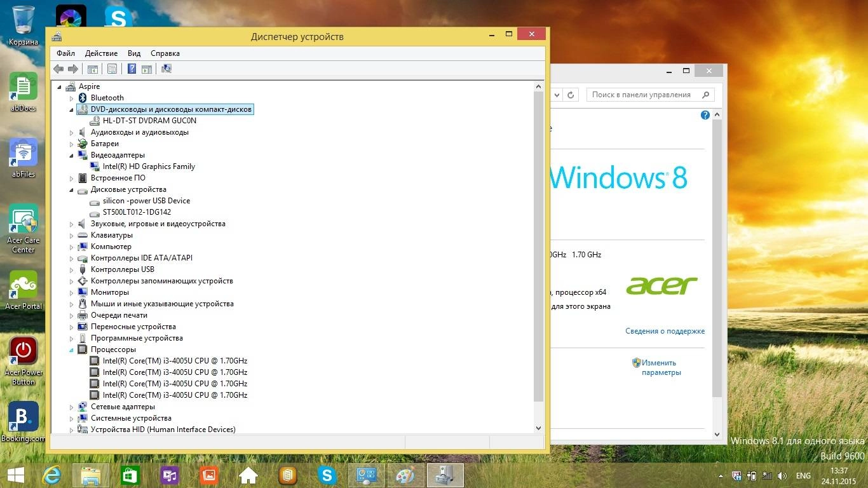Collapse the Процессоры node
This screenshot has height=488, width=868.
click(x=71, y=349)
